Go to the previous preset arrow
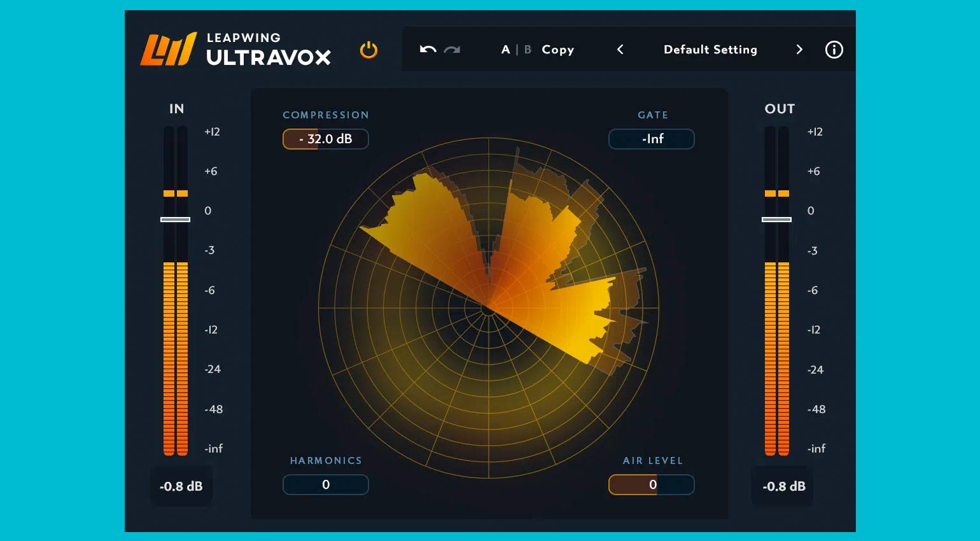 point(620,50)
